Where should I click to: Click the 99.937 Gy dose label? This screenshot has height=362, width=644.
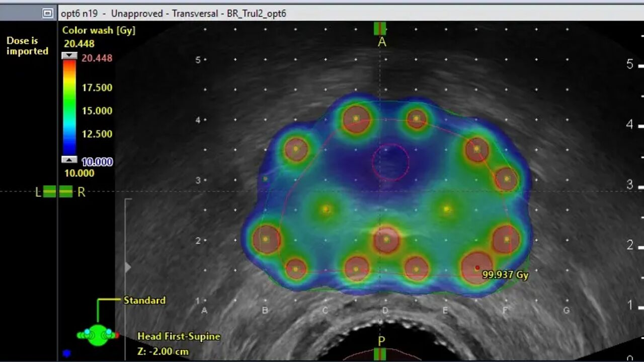(505, 275)
